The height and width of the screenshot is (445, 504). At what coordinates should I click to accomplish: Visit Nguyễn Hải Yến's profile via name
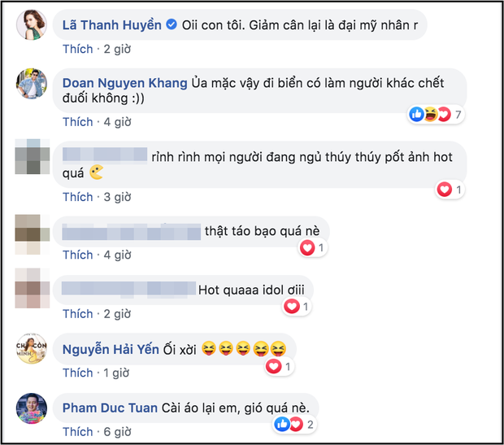[111, 349]
